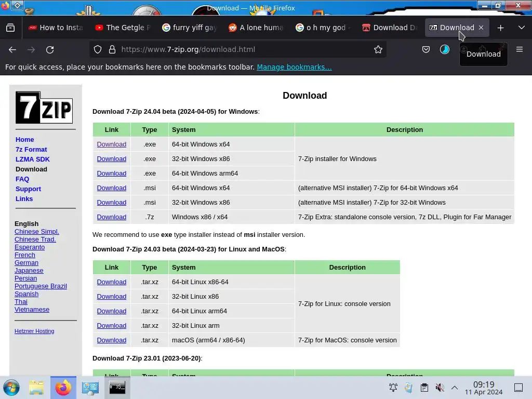
Task: Download the 32-bit Windows x86 exe
Action: point(112,159)
